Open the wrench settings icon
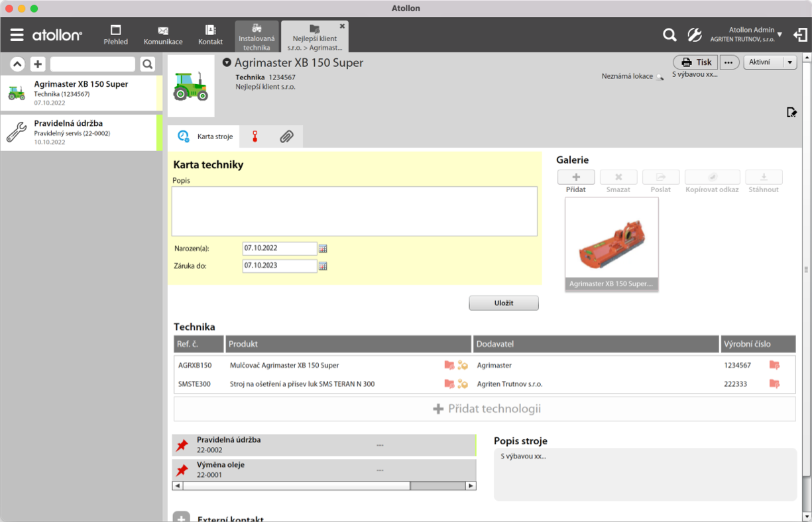This screenshot has width=812, height=522. [x=694, y=35]
